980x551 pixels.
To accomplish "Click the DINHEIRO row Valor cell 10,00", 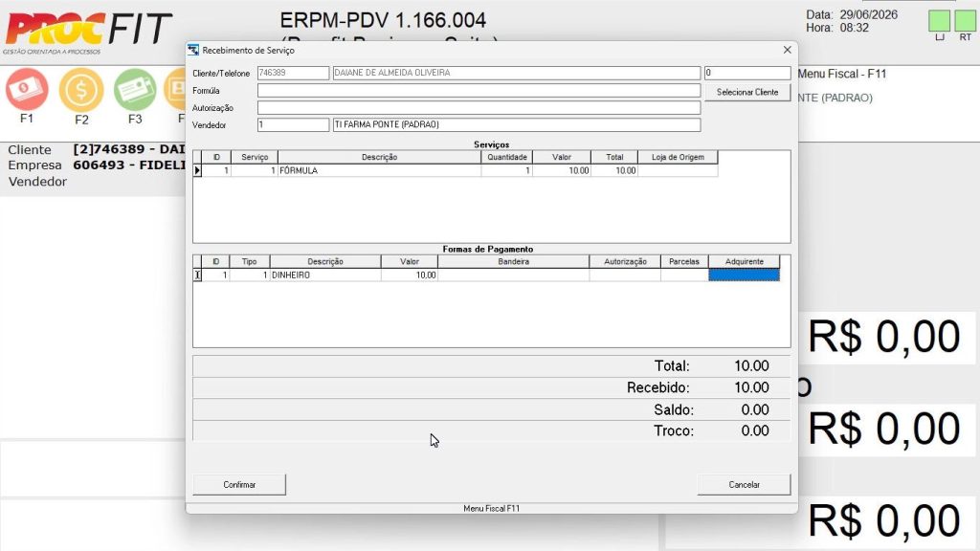I will coord(410,275).
